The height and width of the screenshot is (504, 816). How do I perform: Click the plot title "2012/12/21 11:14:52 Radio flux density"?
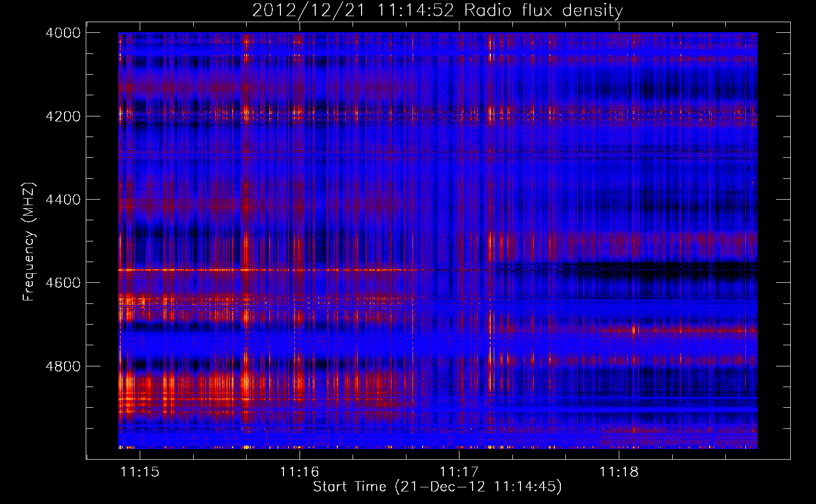tap(437, 10)
